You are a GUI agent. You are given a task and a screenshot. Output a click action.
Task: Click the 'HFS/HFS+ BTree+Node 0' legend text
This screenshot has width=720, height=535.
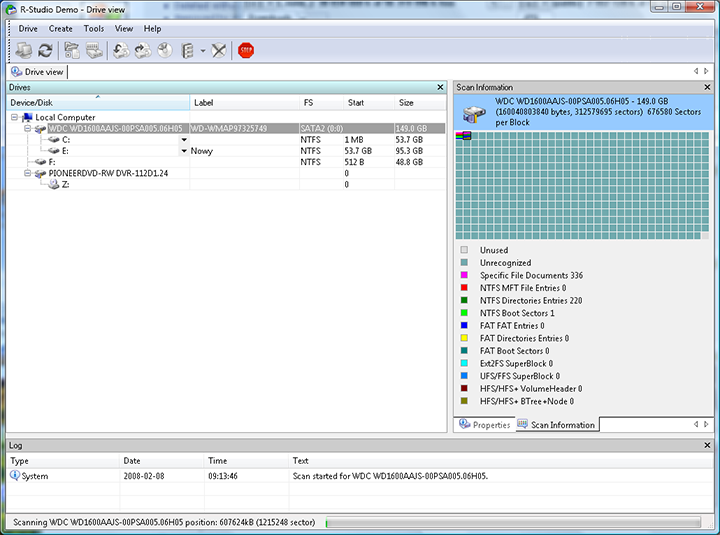(x=527, y=401)
